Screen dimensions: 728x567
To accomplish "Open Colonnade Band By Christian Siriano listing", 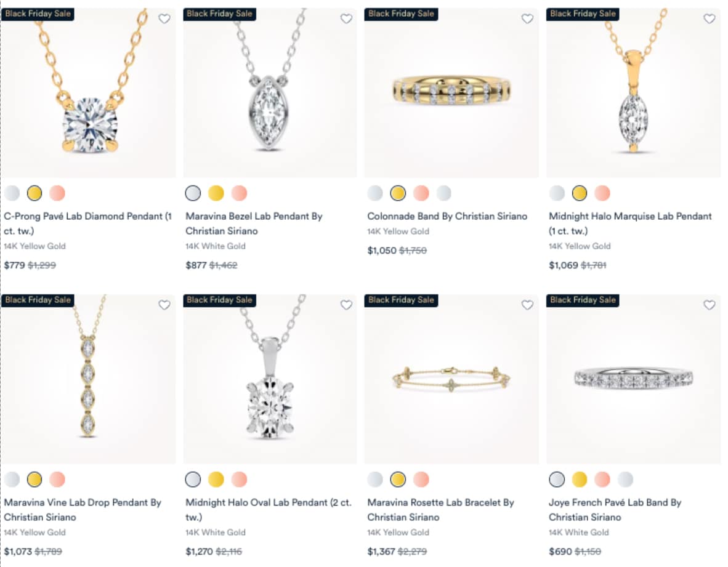I will pos(446,216).
